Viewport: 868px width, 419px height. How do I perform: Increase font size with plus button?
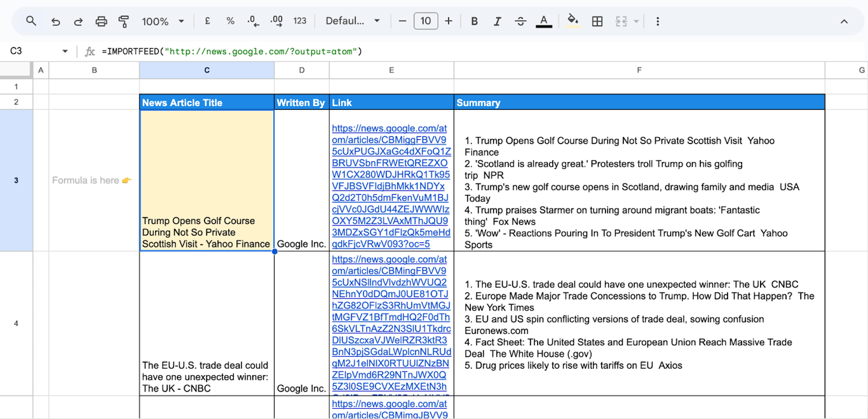point(449,21)
